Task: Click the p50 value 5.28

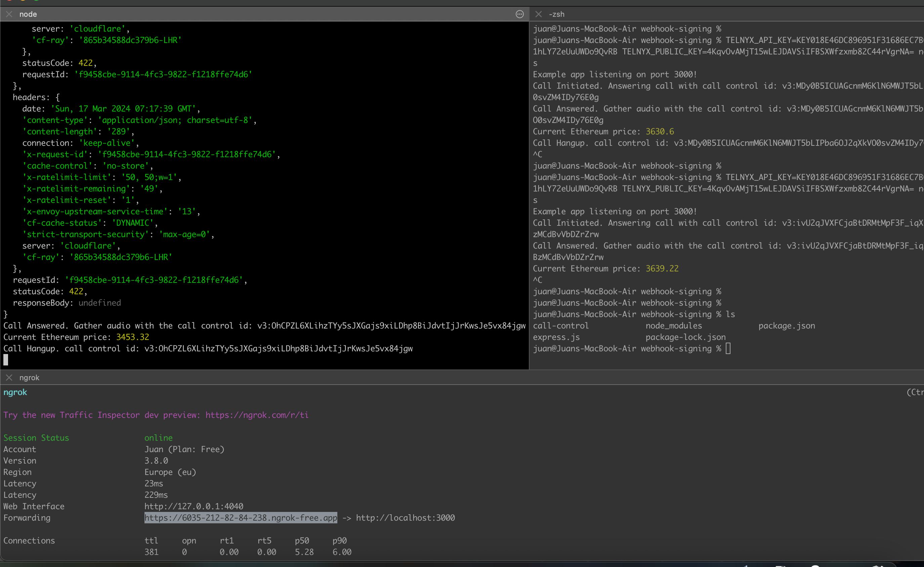Action: coord(304,552)
